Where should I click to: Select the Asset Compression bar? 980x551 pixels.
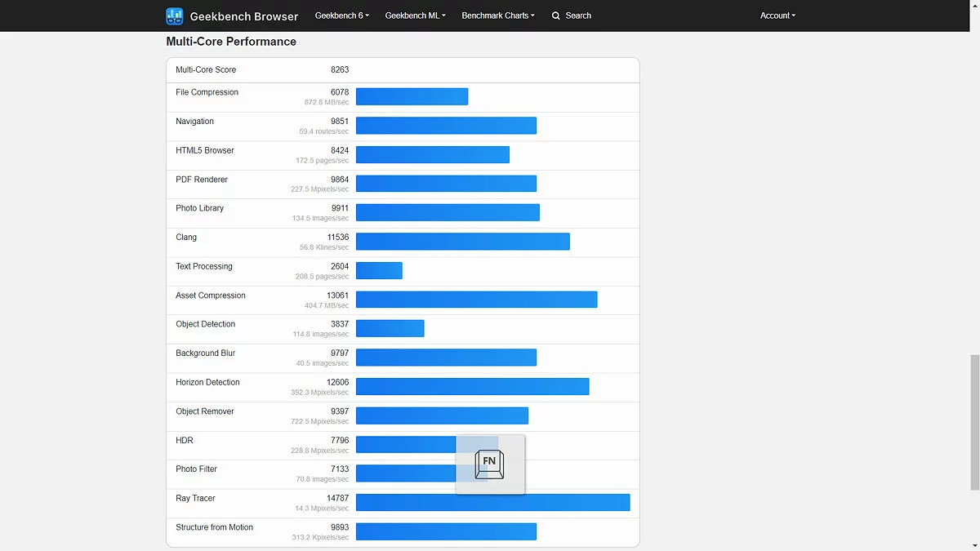pyautogui.click(x=476, y=300)
